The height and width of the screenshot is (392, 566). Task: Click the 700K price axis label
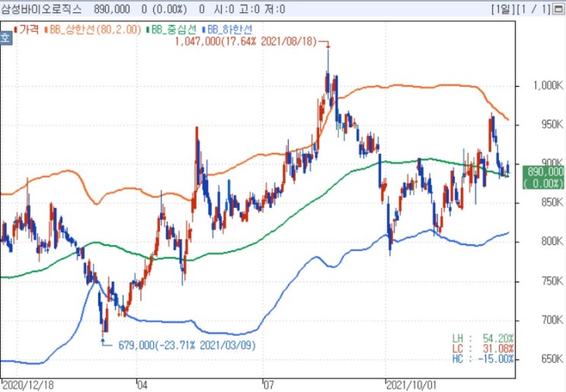pos(552,320)
